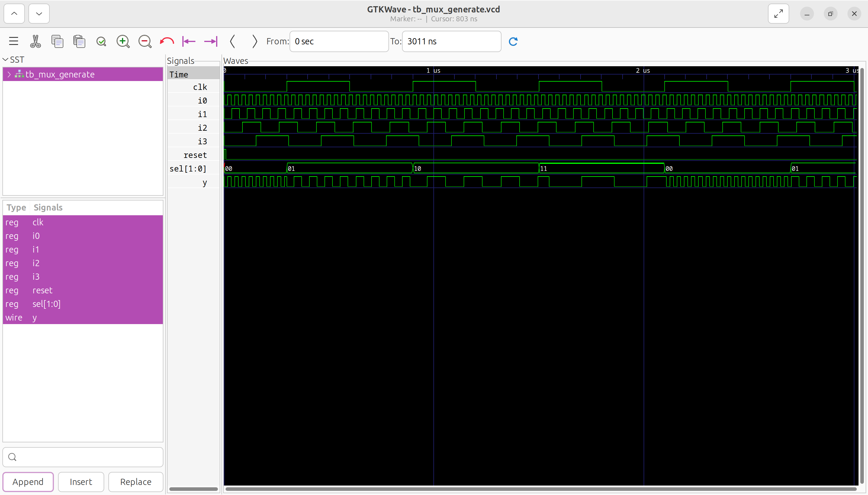Image resolution: width=868 pixels, height=495 pixels.
Task: Click the Copy traces icon
Action: [x=57, y=41]
